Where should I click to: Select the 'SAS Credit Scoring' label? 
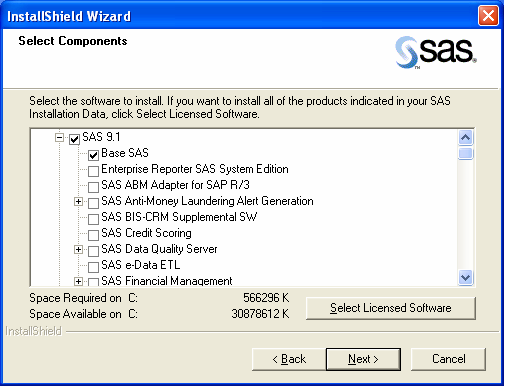tap(146, 233)
